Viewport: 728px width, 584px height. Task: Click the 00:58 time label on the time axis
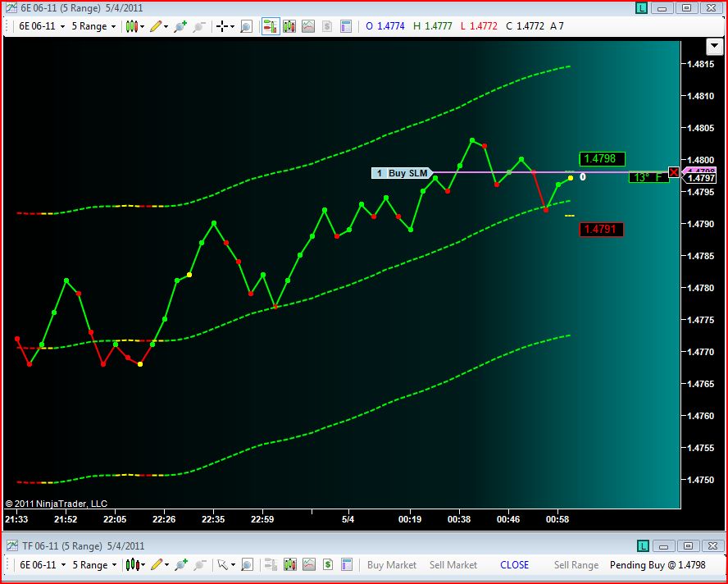[557, 519]
